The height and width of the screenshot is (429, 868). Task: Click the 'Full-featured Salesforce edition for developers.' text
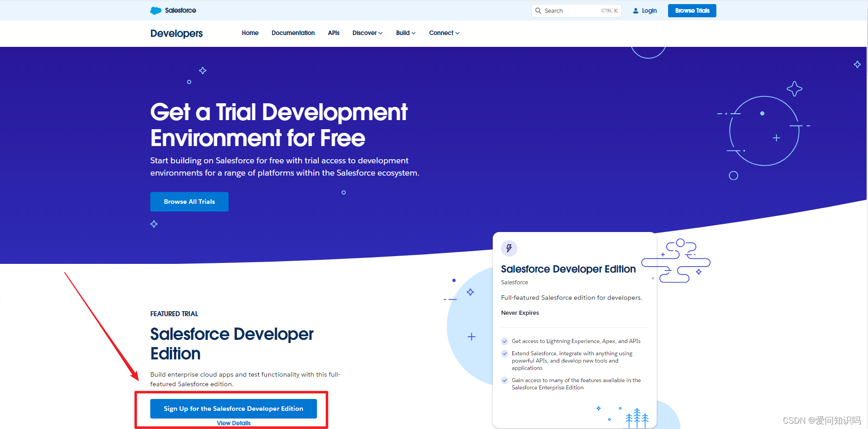click(x=572, y=298)
